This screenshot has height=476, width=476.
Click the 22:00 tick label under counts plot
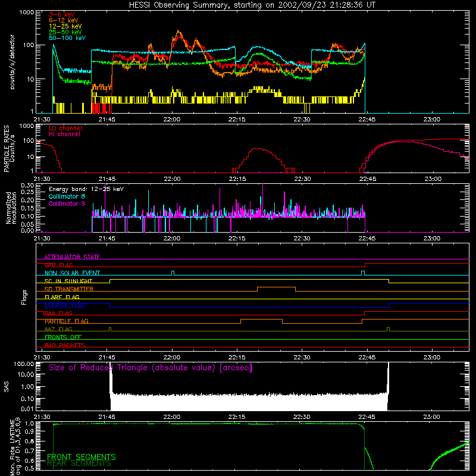click(x=172, y=120)
